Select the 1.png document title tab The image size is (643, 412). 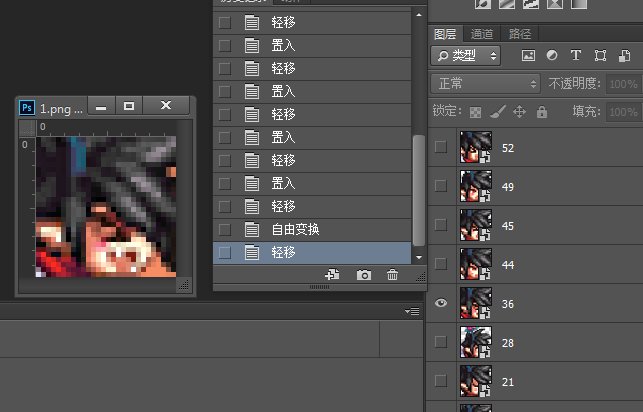click(x=61, y=109)
